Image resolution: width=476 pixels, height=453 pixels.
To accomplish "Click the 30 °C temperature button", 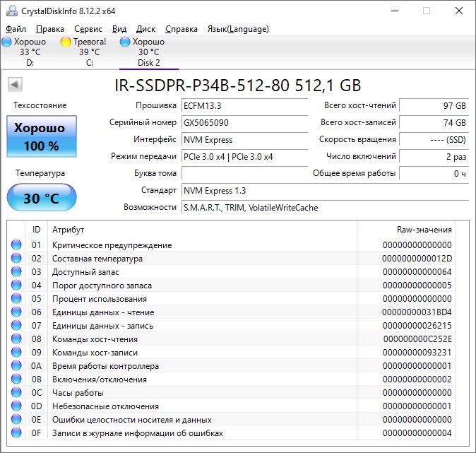I will (x=42, y=198).
